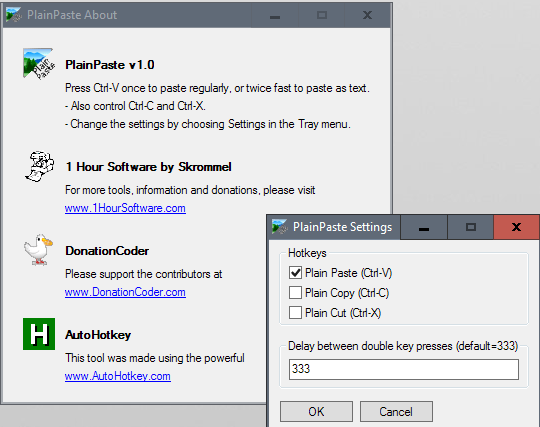Maximize the PlainPaste Settings window
This screenshot has height=427, width=540.
click(x=471, y=227)
